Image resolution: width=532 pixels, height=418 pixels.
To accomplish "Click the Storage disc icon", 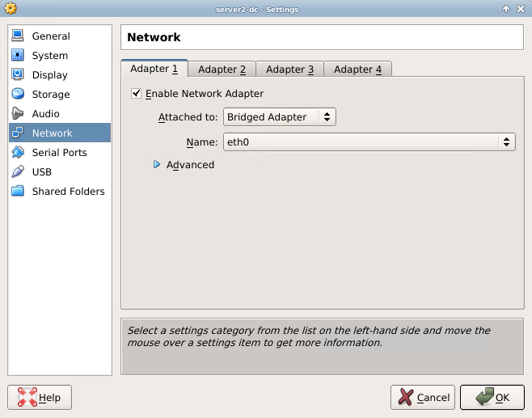I will (x=18, y=94).
